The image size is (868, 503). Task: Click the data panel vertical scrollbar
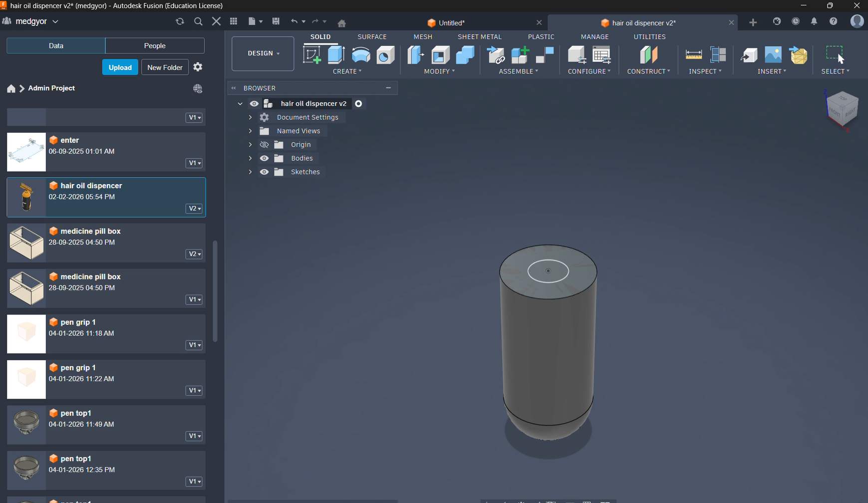(x=215, y=291)
